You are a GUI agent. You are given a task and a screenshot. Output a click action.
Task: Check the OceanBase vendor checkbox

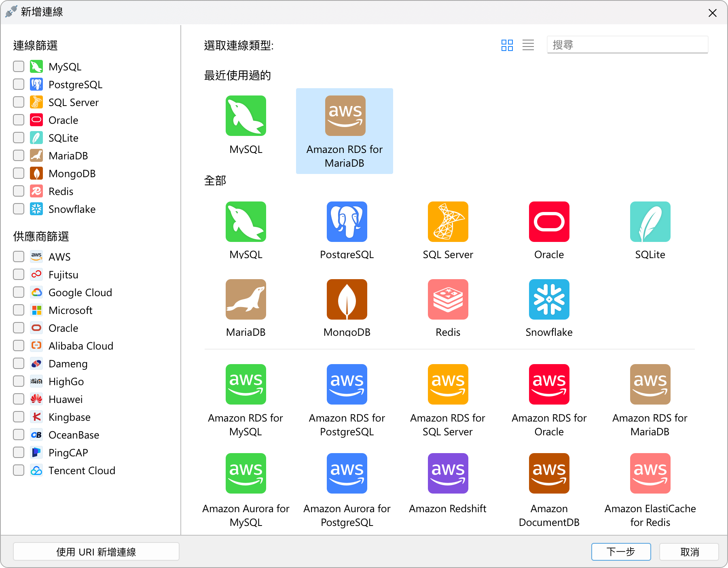point(19,434)
